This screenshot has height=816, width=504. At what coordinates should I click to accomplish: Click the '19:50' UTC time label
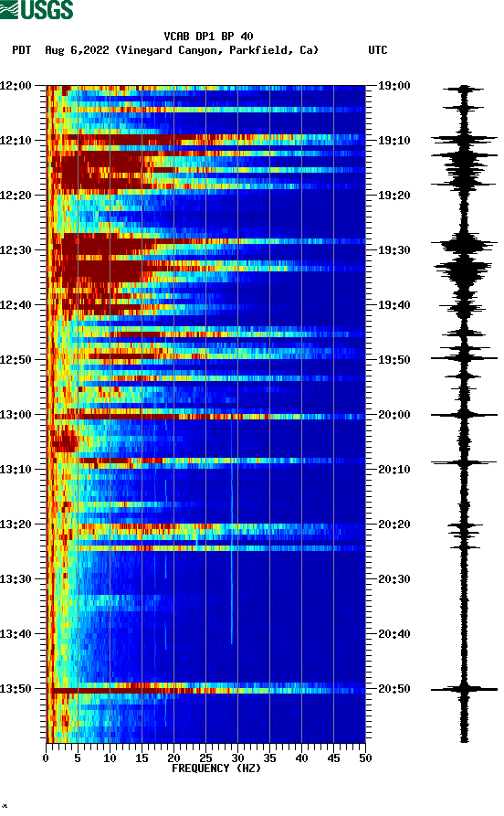tap(394, 360)
